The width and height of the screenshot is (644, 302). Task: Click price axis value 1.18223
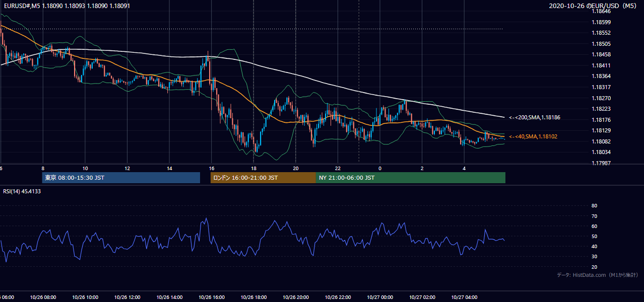click(601, 109)
